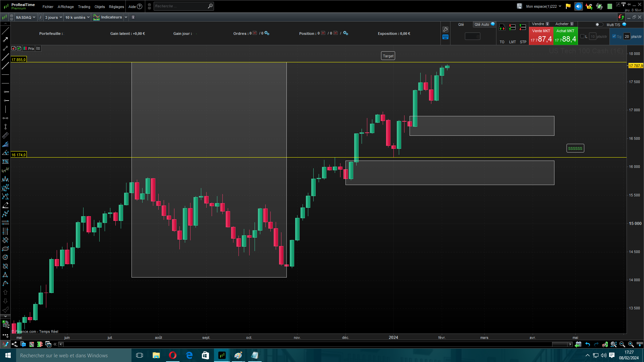
Task: Click the blue keyboard shortcuts icon
Action: pyautogui.click(x=445, y=37)
